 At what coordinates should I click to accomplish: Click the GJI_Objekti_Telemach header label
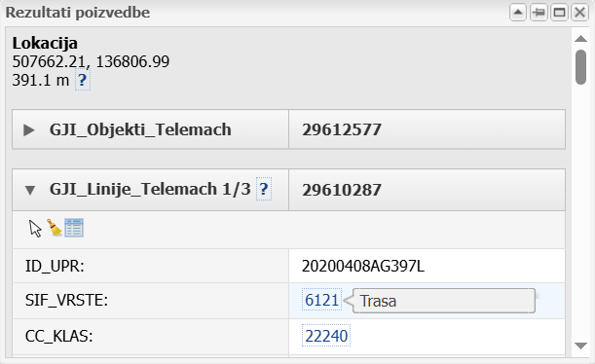140,129
